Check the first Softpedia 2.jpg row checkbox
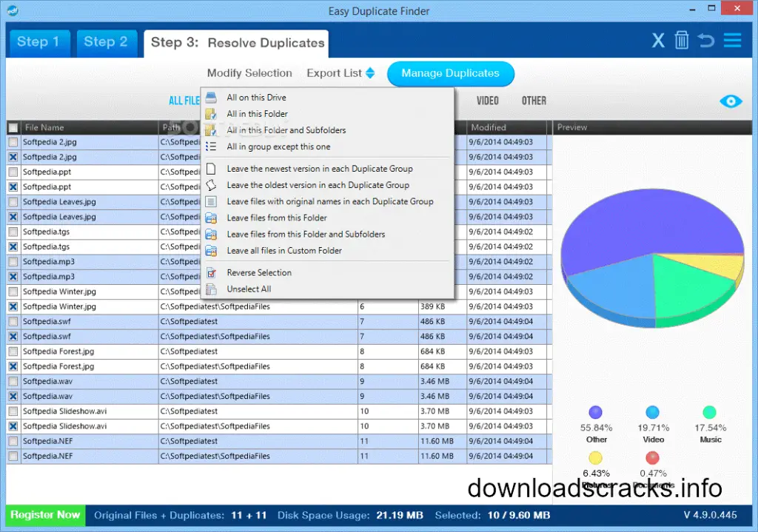 (13, 143)
